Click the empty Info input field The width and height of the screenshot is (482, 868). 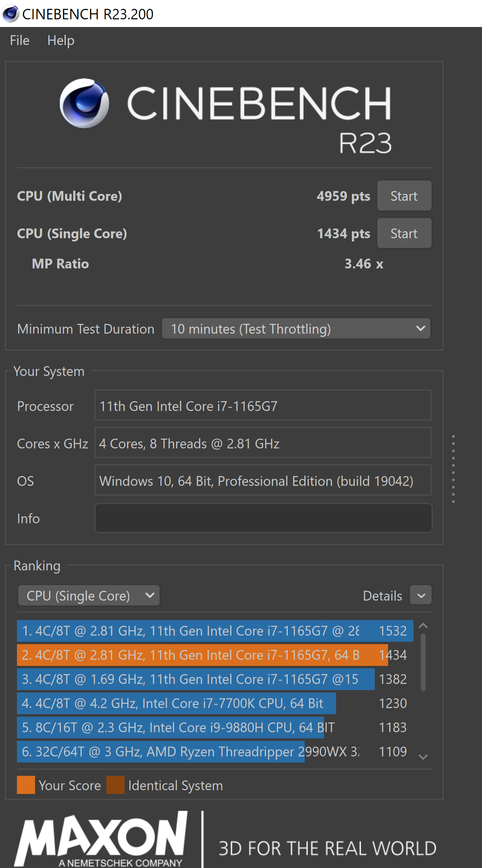coord(263,518)
